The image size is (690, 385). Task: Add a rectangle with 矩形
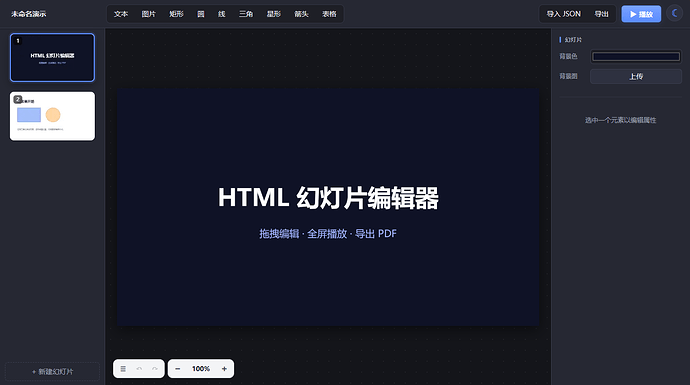(176, 14)
